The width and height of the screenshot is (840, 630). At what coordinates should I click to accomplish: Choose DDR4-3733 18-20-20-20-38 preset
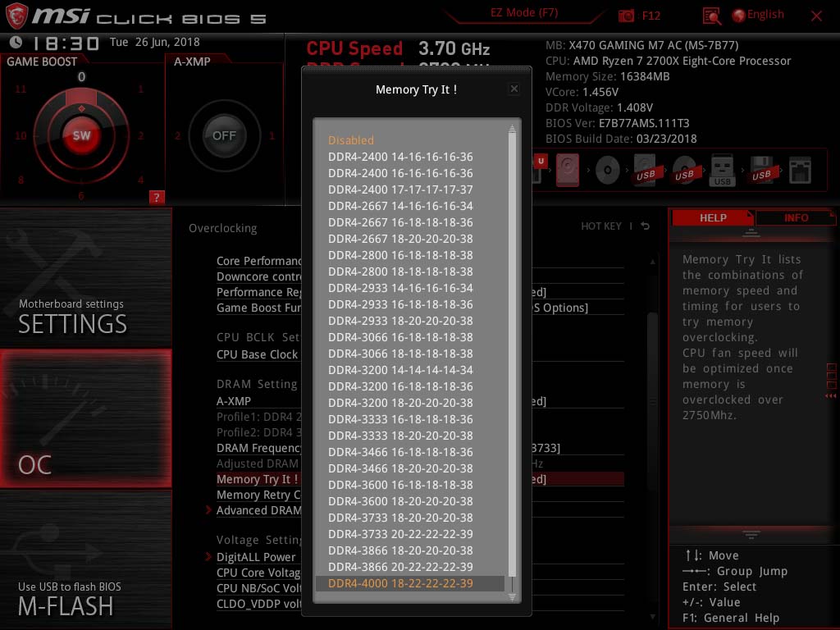tap(400, 518)
